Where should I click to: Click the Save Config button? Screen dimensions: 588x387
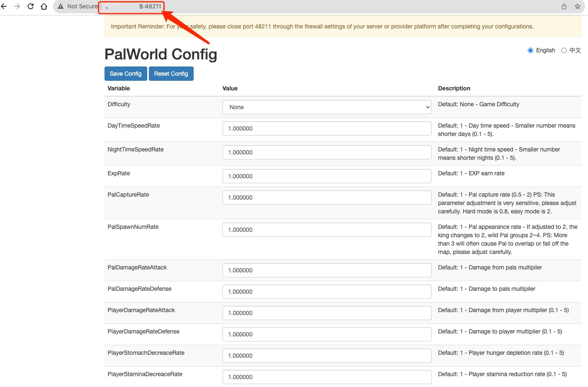125,74
